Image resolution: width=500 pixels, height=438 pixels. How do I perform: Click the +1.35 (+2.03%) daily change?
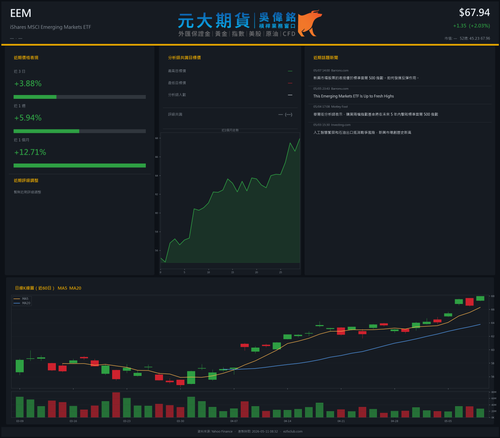472,26
